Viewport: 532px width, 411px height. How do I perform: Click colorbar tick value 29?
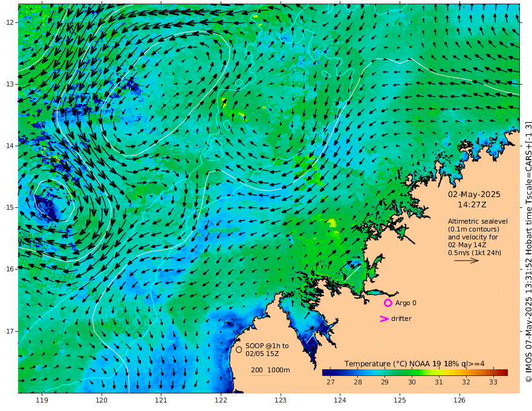[384, 382]
